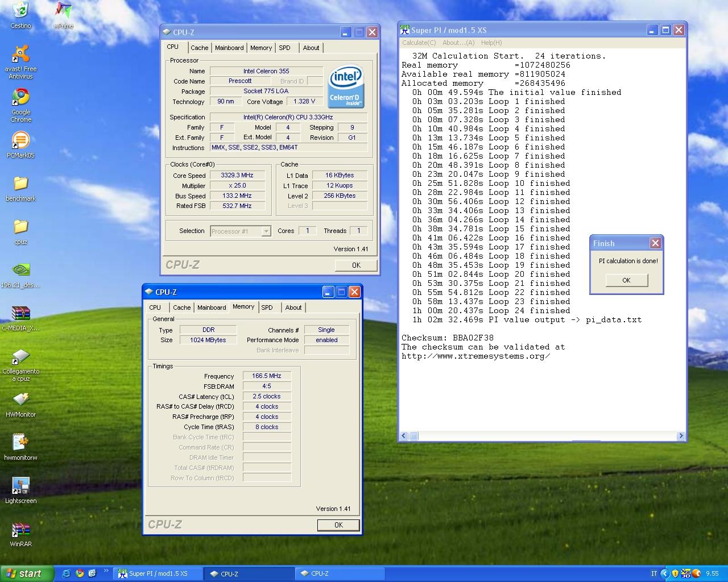Open About tab in bottom CPU-Z
The image size is (728, 582).
coord(293,307)
